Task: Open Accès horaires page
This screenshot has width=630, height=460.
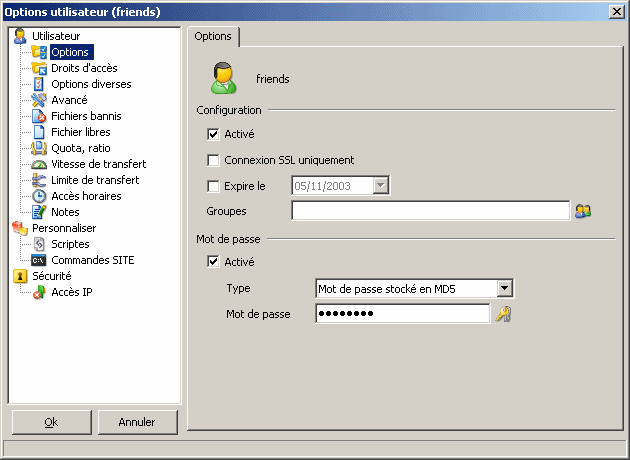Action: (x=86, y=196)
